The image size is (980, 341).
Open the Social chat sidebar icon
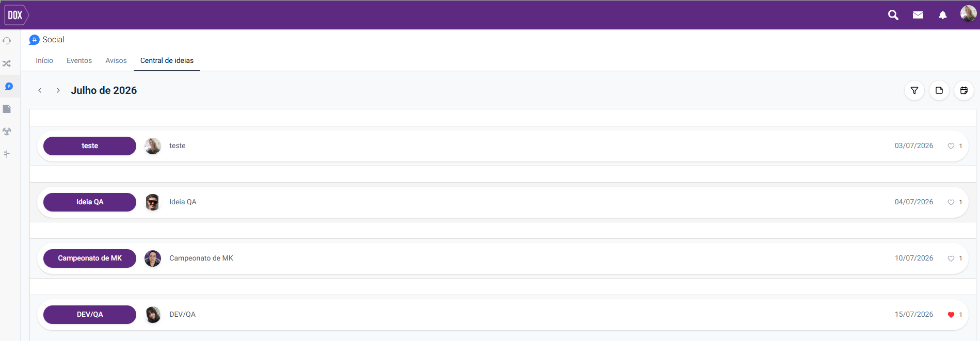tap(9, 86)
